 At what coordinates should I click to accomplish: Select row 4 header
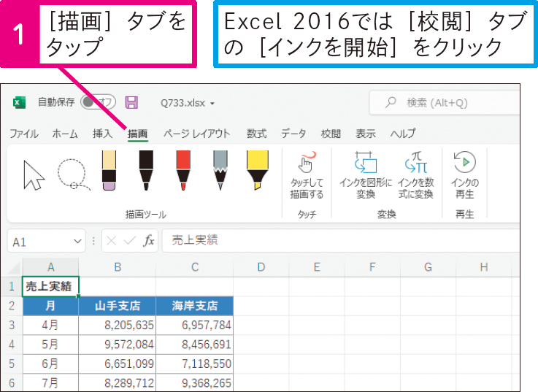tap(12, 344)
